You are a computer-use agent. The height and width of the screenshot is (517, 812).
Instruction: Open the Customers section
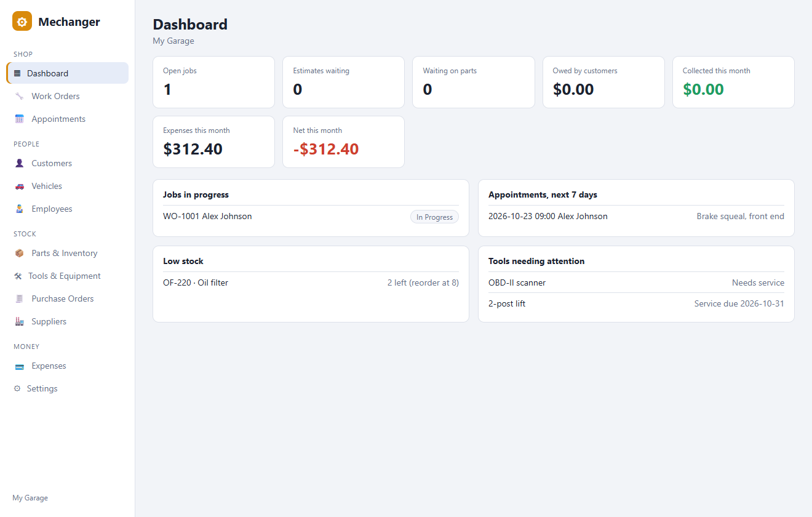pos(68,163)
